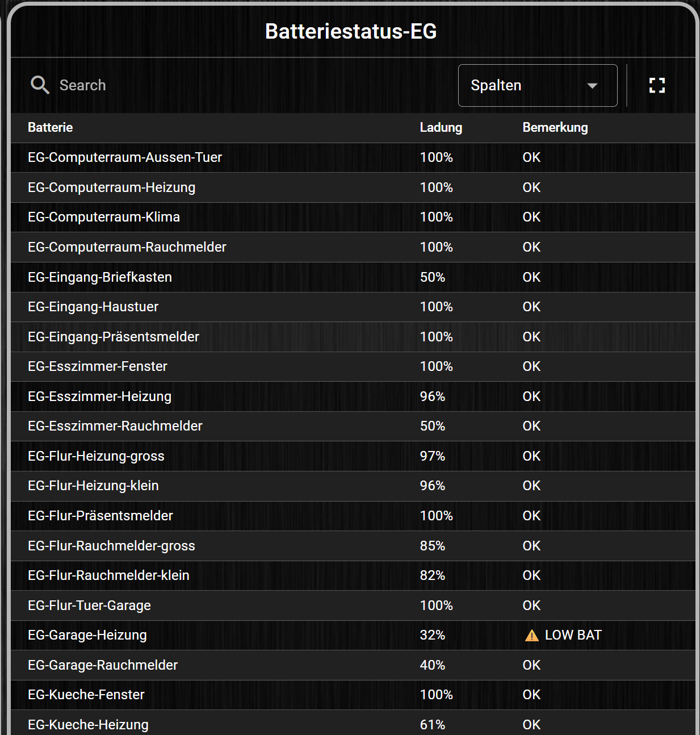Sort by the Bemerkung column header

[555, 127]
